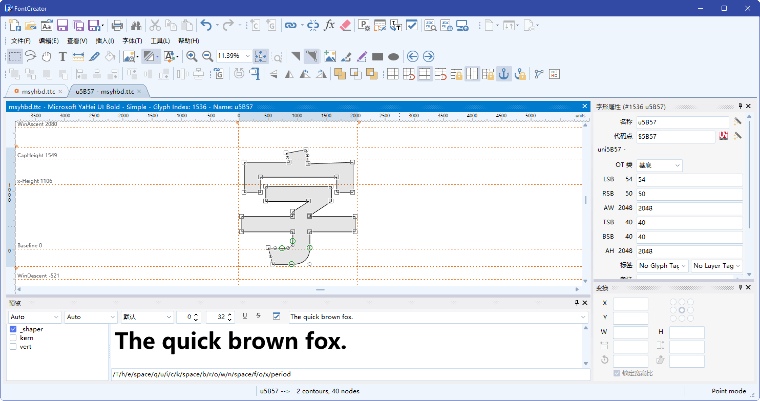Switch to the first msyhbd.ttc tab
This screenshot has height=401, width=760.
coord(33,90)
